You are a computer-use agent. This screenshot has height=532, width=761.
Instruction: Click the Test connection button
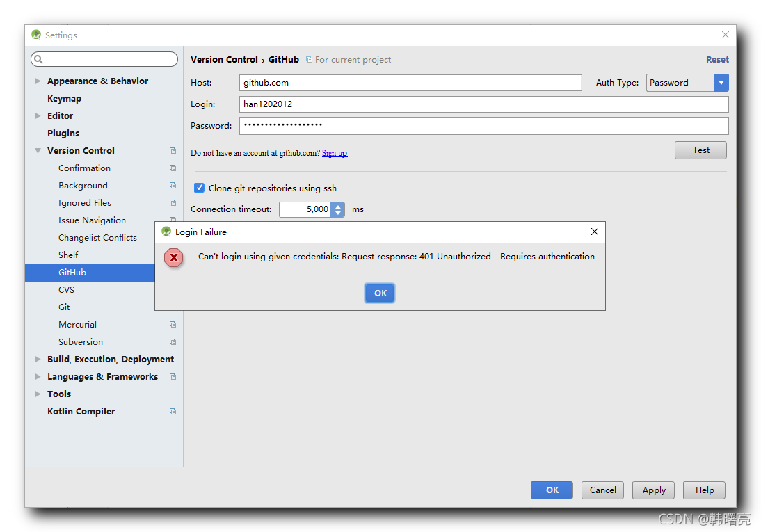coord(700,150)
